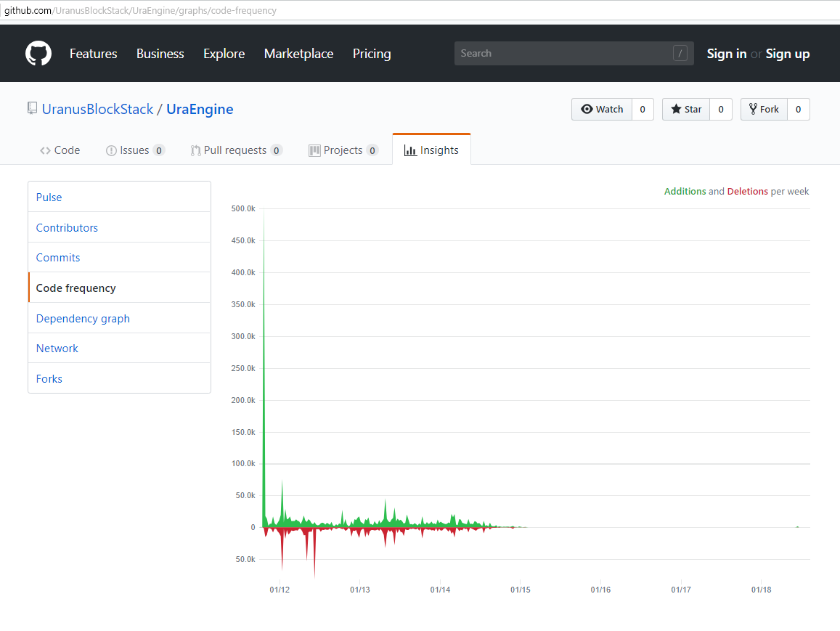This screenshot has width=840, height=631.
Task: Go to Explore in the header
Action: coord(224,54)
